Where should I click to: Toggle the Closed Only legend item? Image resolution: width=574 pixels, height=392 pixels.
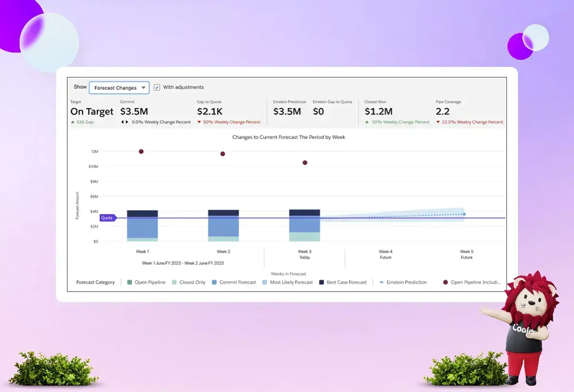[175, 283]
